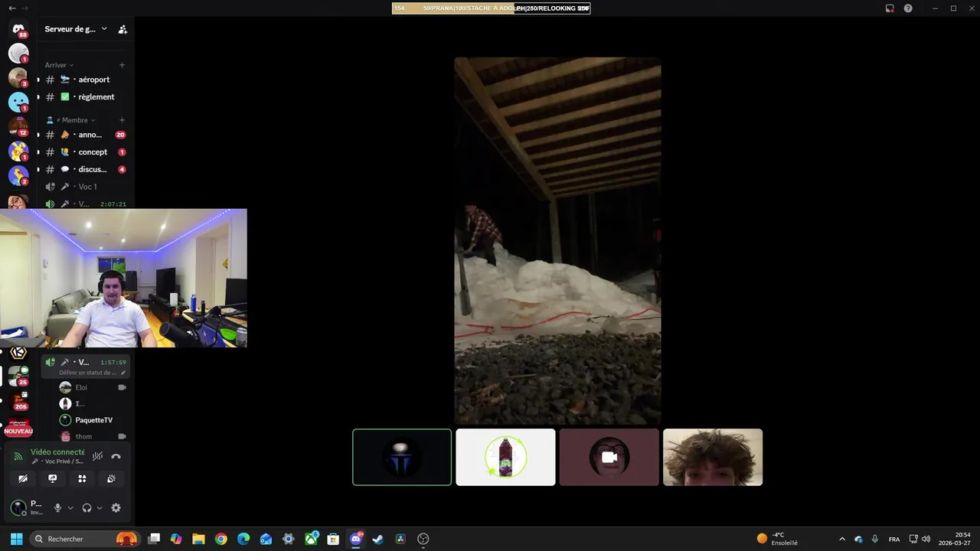Click invite members icon beside server name

(122, 29)
